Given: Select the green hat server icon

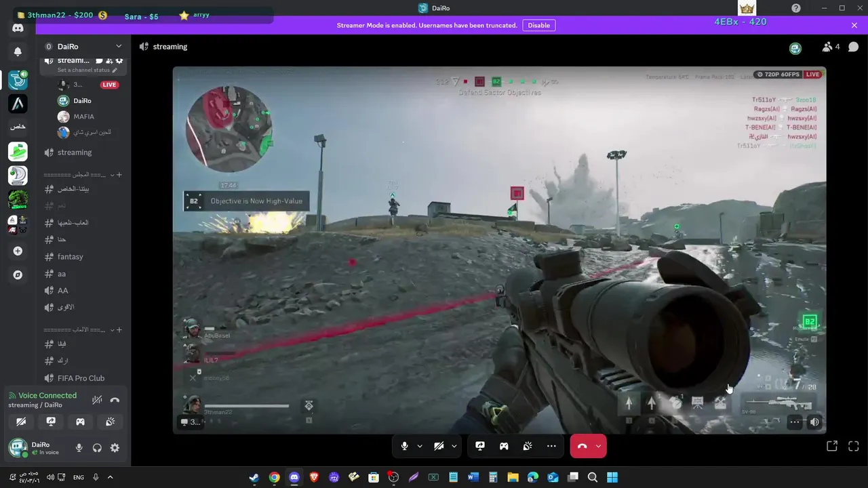Looking at the screenshot, I should coord(18,152).
